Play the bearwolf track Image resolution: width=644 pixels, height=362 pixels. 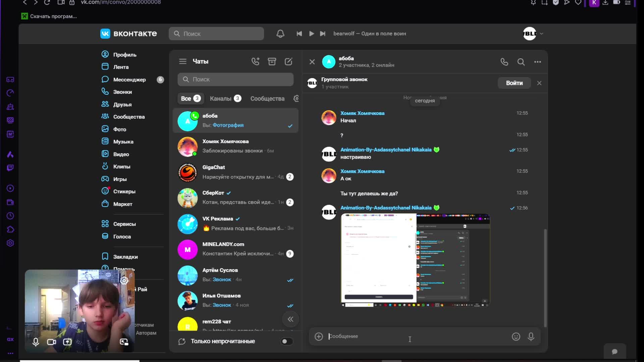point(311,34)
